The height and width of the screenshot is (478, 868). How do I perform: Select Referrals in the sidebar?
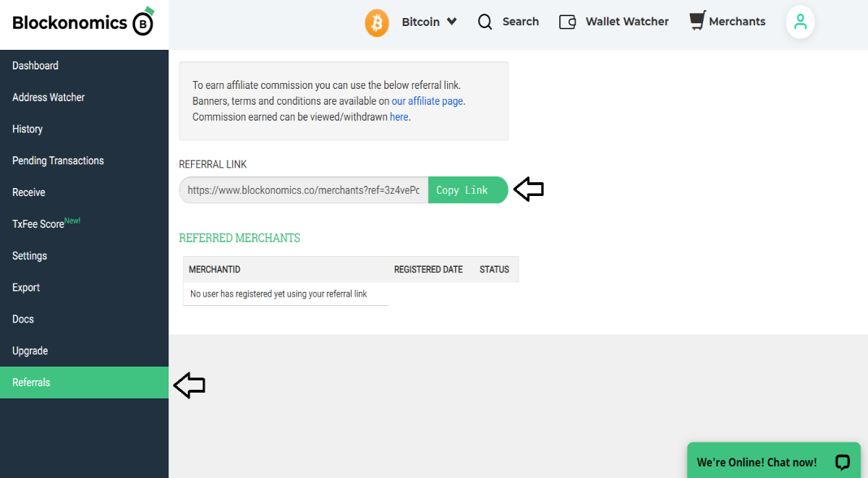84,383
